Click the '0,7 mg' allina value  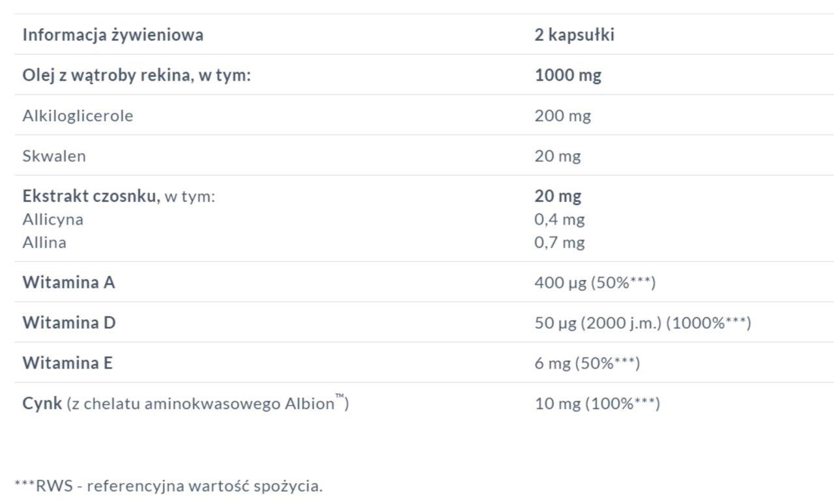click(x=560, y=243)
